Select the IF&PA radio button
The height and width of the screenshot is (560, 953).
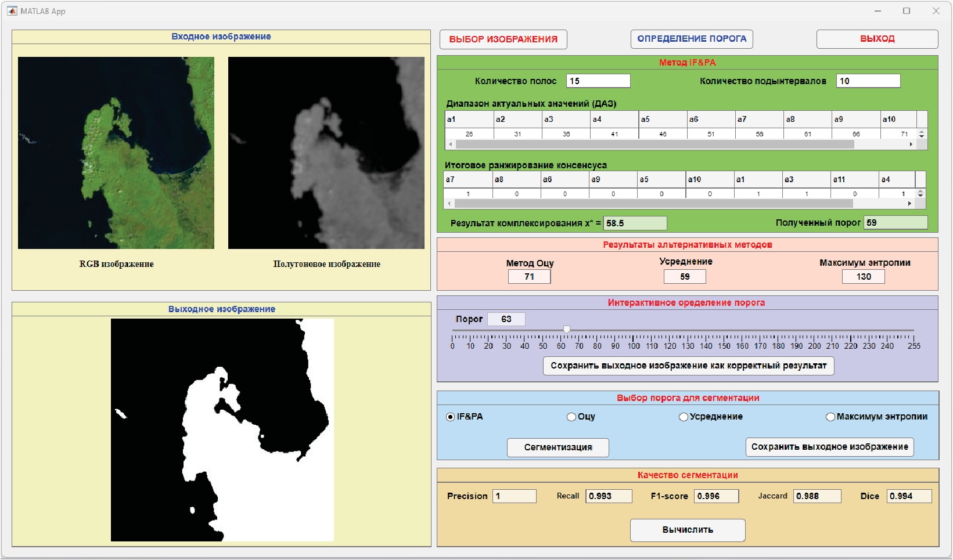point(451,417)
